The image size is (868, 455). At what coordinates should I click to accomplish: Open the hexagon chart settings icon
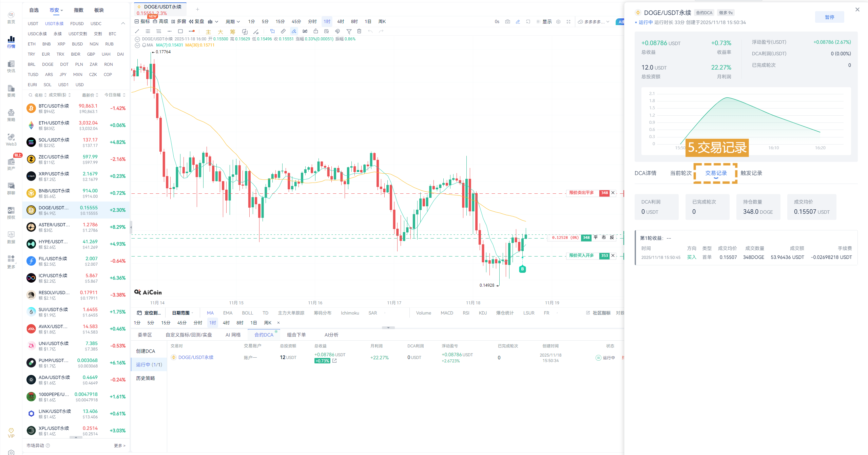click(x=558, y=22)
